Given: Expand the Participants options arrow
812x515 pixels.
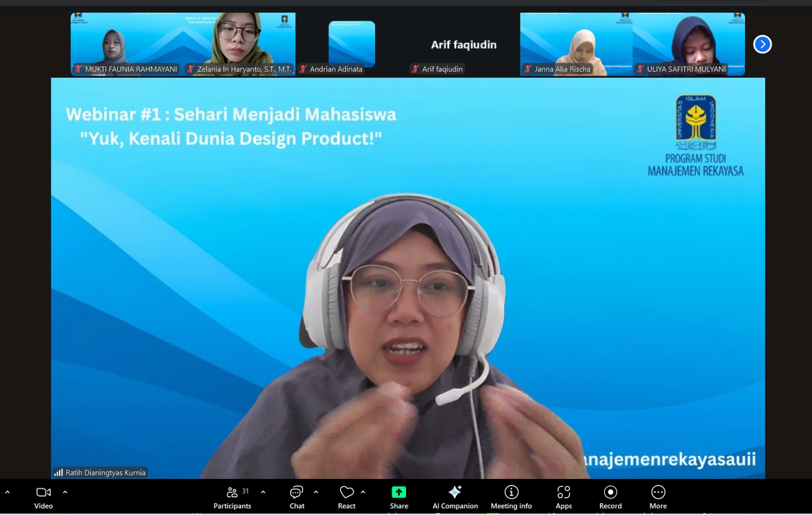Looking at the screenshot, I should pyautogui.click(x=263, y=492).
